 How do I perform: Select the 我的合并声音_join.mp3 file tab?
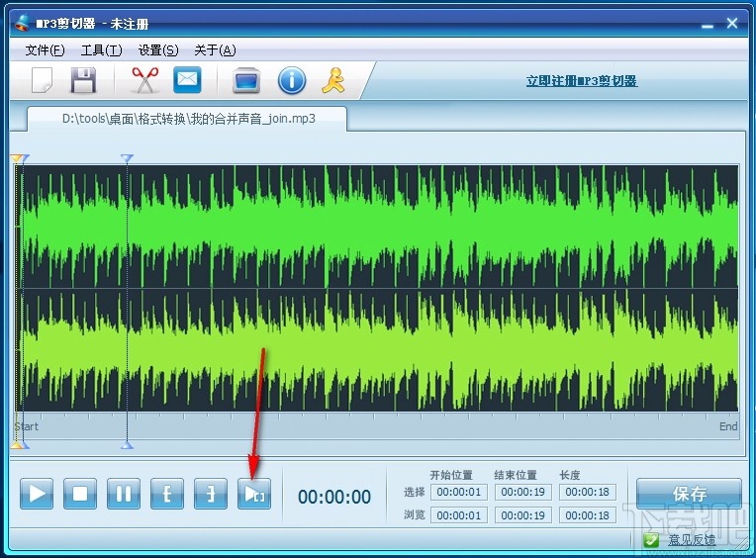click(x=187, y=119)
